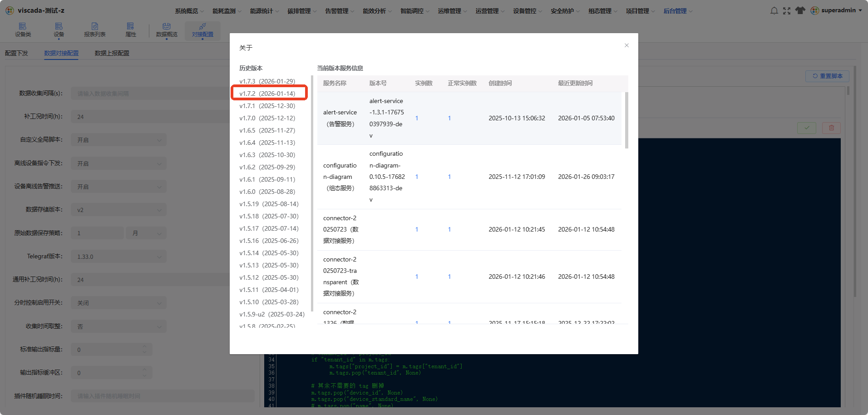Expand the 能效分析 menu
868x415 pixels.
(x=377, y=11)
